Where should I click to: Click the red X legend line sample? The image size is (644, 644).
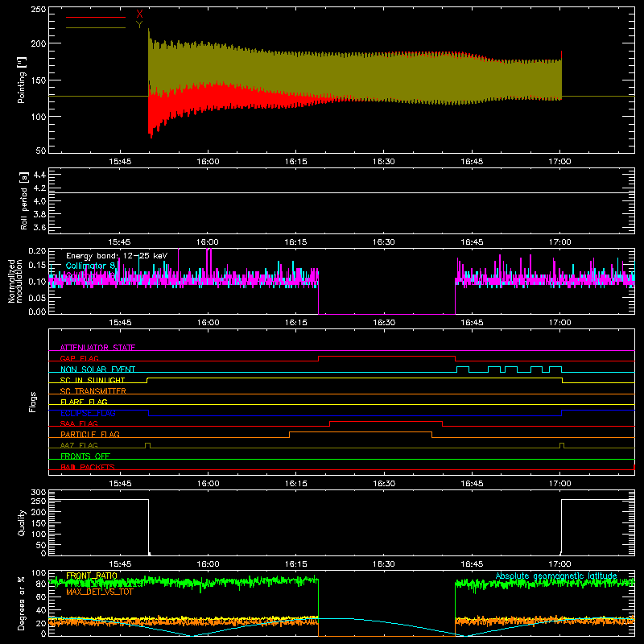[x=96, y=17]
